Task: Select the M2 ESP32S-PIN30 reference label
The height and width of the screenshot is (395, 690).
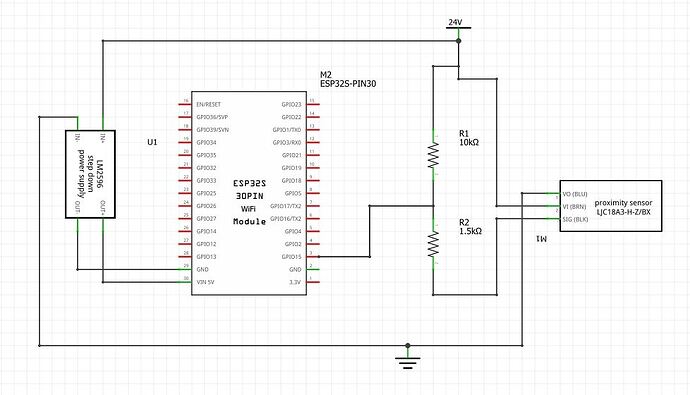Action: [x=348, y=79]
